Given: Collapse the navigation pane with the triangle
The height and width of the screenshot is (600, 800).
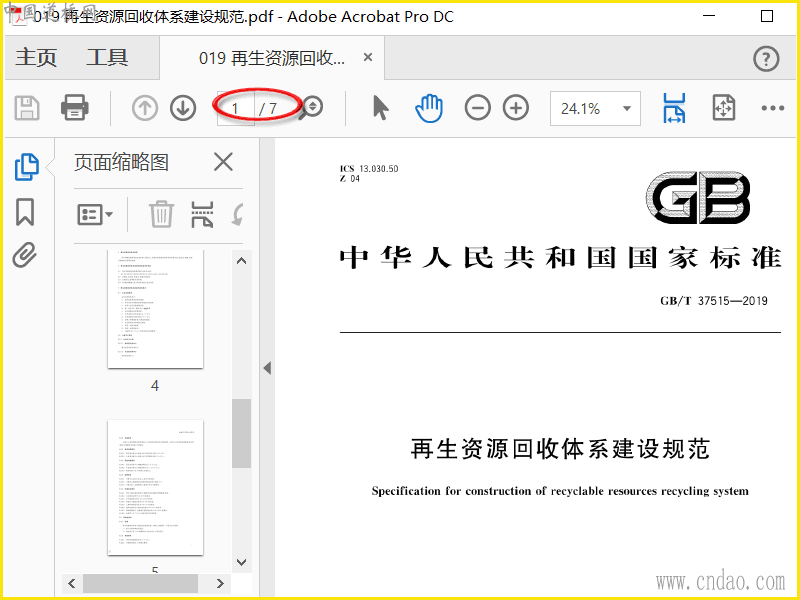Looking at the screenshot, I should coord(267,368).
